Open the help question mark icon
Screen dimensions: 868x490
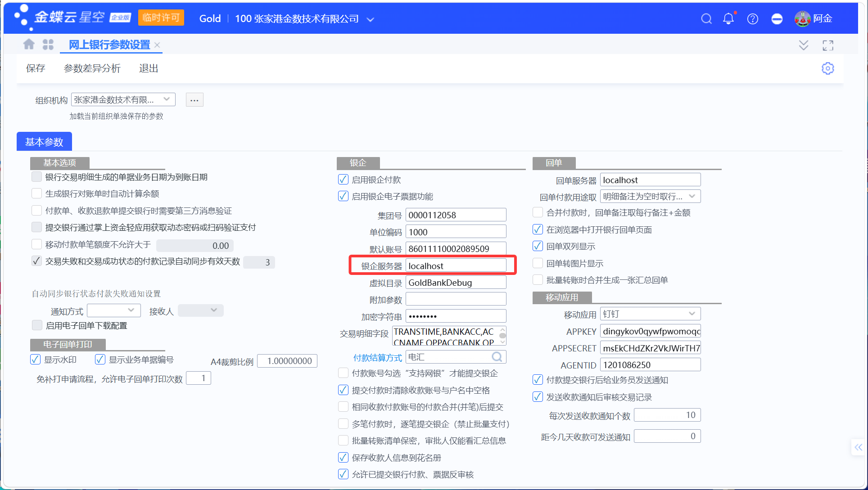pos(752,19)
